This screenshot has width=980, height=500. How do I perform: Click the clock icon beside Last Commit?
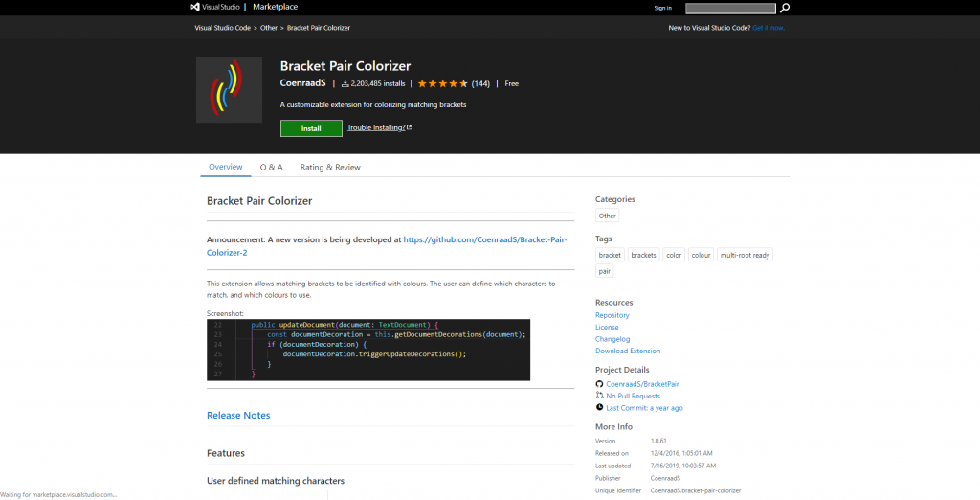tap(599, 407)
